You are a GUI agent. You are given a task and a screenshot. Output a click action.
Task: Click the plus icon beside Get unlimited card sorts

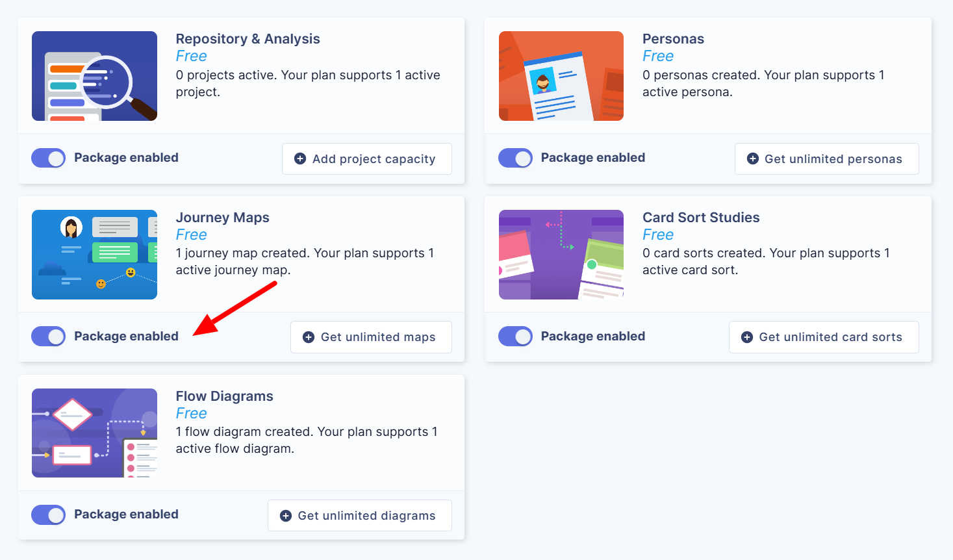click(x=746, y=337)
